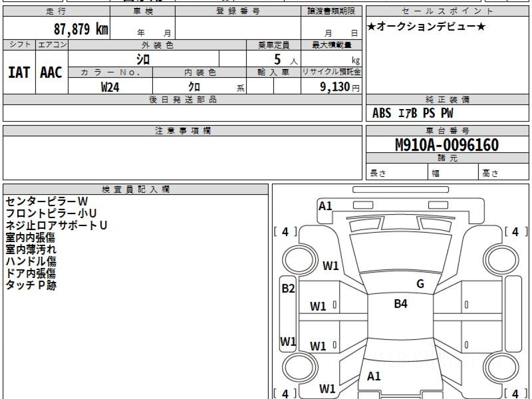The width and height of the screenshot is (532, 399).
Task: Click the 注意事項欄 header
Action: [x=183, y=131]
